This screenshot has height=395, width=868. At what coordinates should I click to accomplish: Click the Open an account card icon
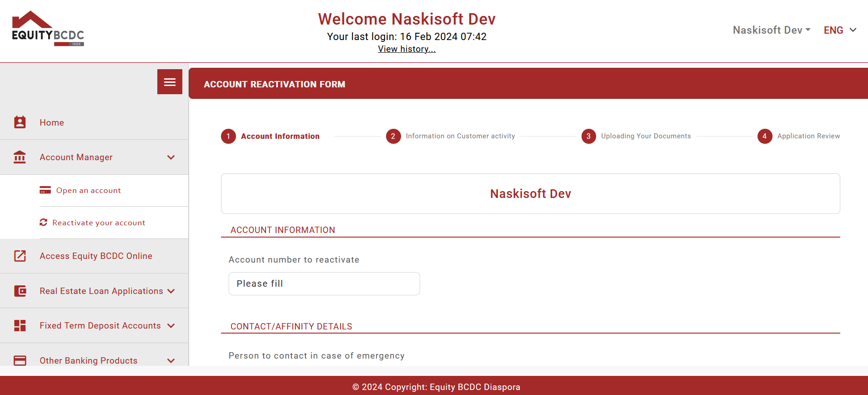(x=45, y=190)
